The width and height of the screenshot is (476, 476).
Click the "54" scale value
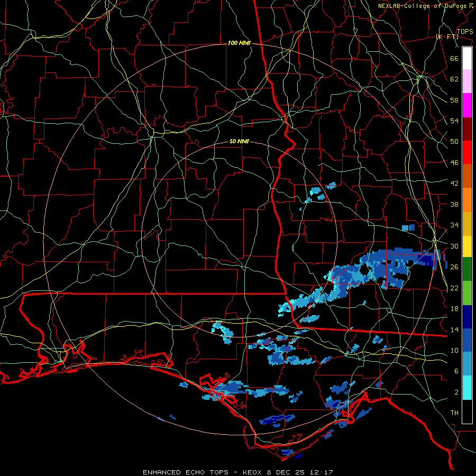click(454, 121)
